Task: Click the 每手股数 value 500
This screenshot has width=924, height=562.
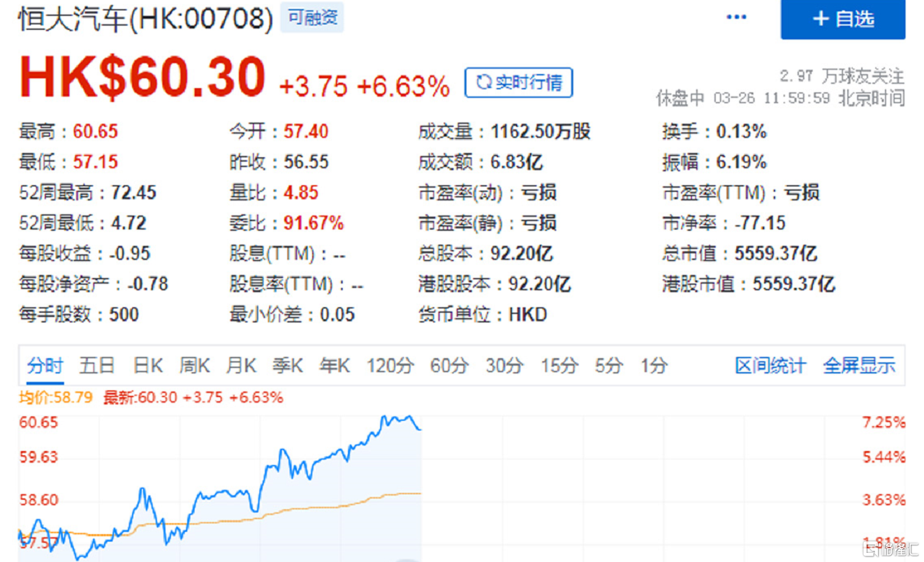Action: [124, 315]
